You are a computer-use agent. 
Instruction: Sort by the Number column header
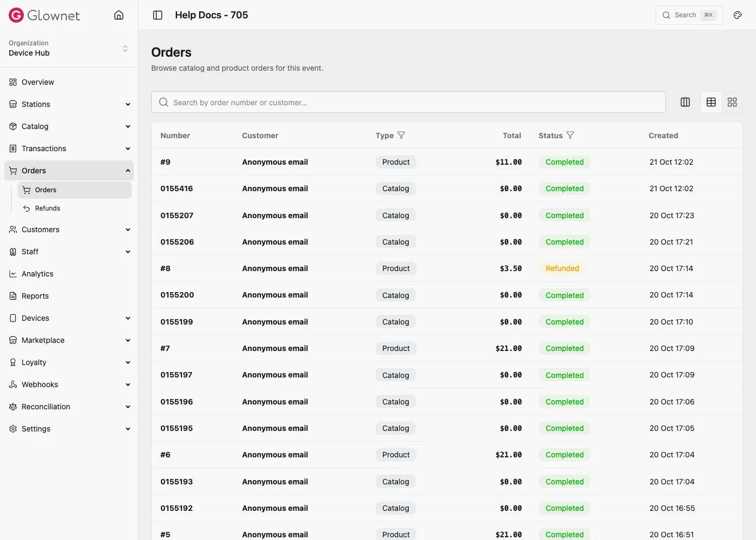click(175, 136)
